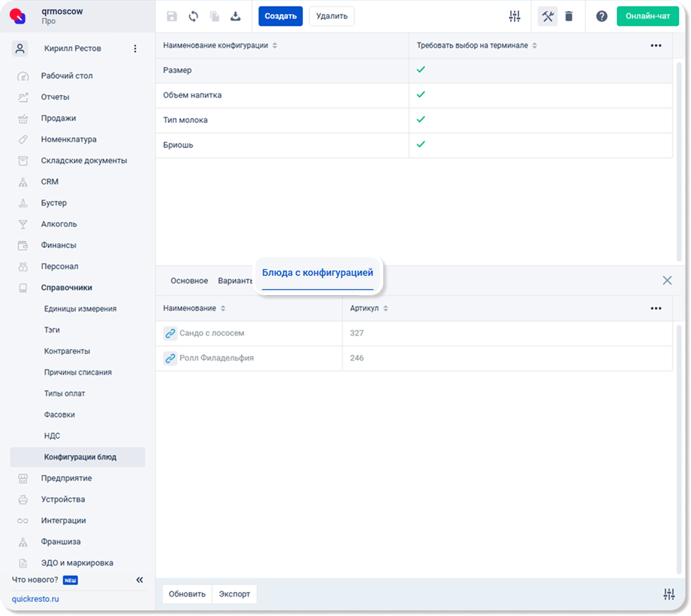Open the three-dot menu next to Кирилл Рестов
691x616 pixels.
pyautogui.click(x=135, y=49)
